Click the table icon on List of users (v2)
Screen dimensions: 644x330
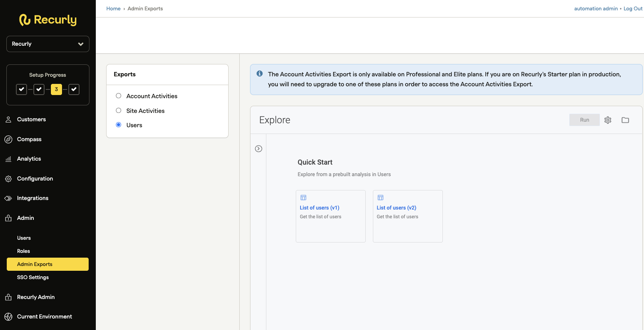[x=380, y=198]
